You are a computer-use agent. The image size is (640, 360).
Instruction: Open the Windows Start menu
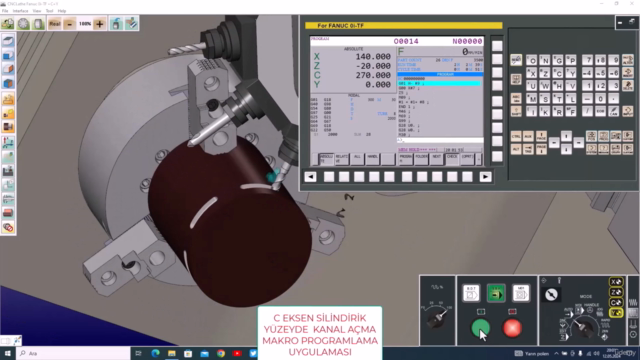click(7, 353)
